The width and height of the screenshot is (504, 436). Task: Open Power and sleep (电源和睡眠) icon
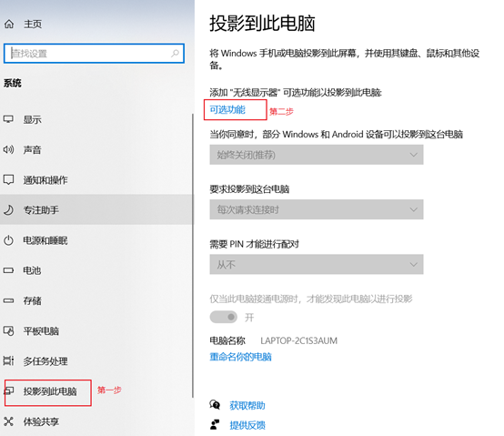point(8,240)
